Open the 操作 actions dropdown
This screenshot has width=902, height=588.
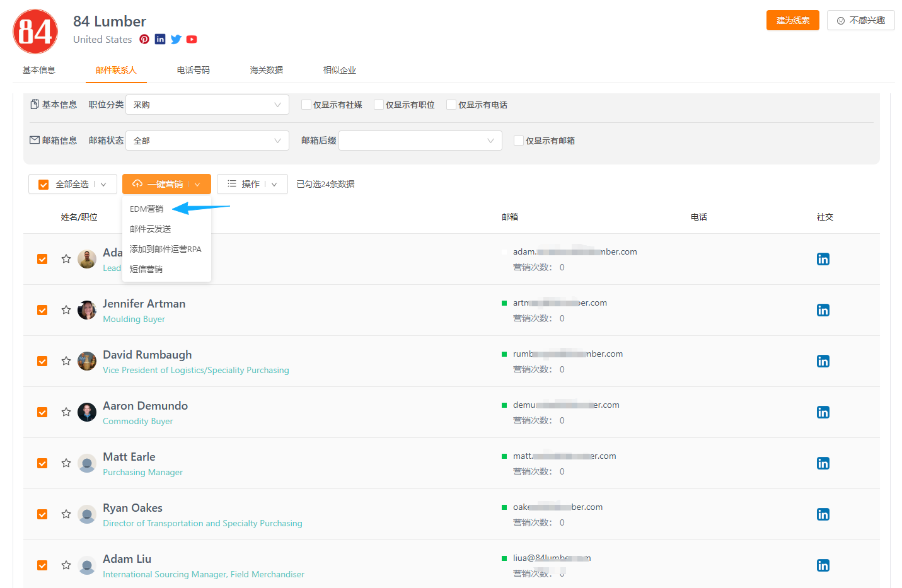(252, 184)
